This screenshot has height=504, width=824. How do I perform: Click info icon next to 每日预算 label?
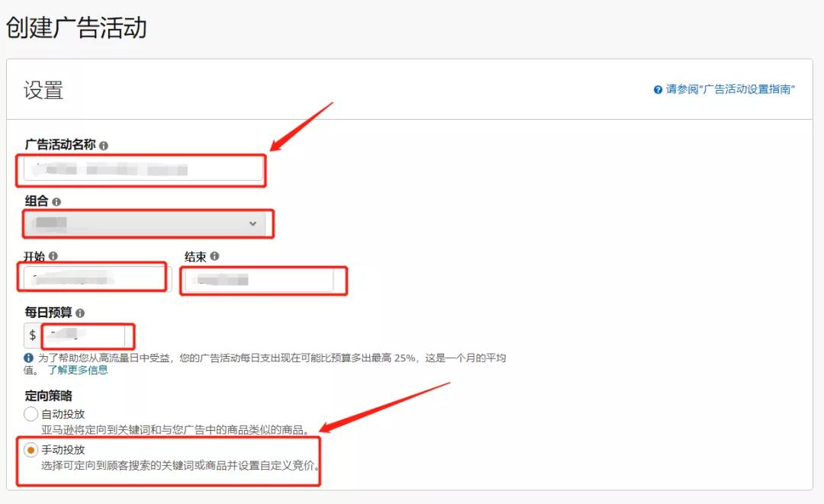tap(80, 313)
